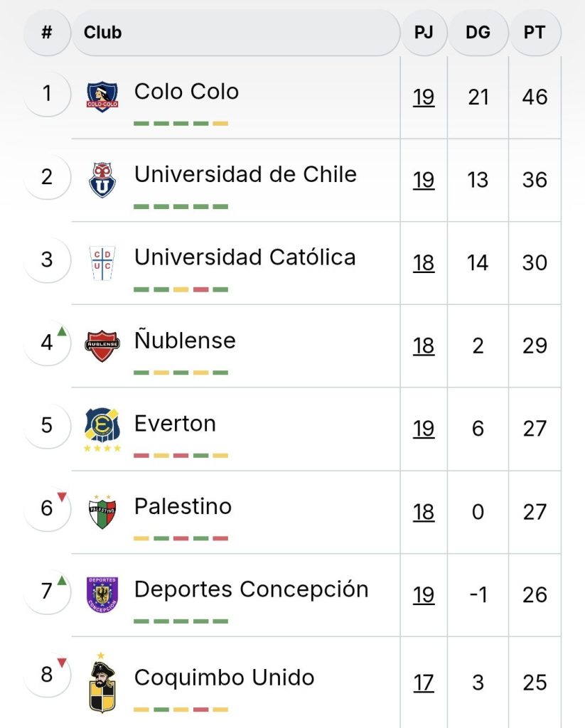
Task: Click the Ñublense red shield crest
Action: 102,346
